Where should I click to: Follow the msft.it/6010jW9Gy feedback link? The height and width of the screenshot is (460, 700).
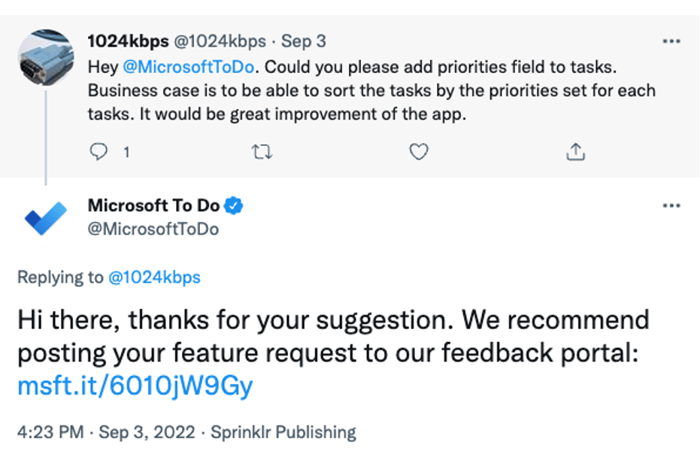[135, 386]
